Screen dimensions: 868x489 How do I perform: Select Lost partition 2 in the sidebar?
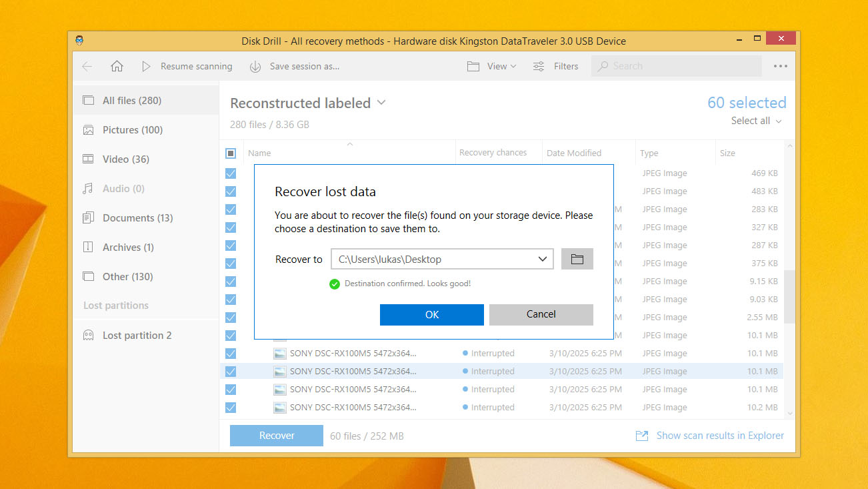coord(136,335)
